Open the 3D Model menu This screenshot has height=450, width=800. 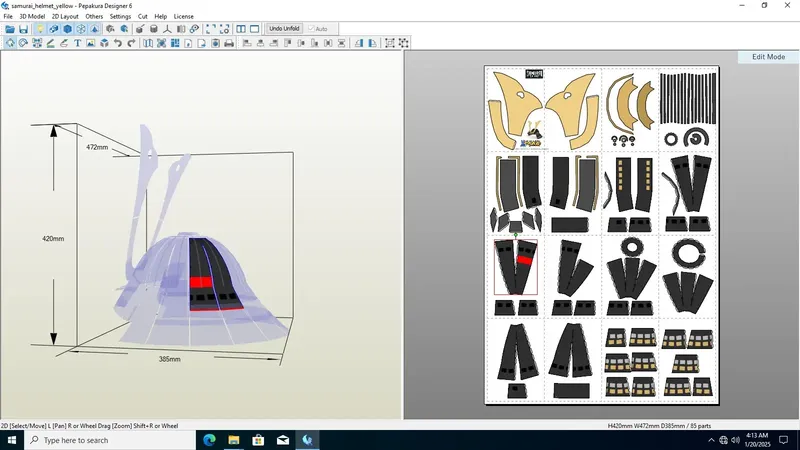[x=32, y=17]
